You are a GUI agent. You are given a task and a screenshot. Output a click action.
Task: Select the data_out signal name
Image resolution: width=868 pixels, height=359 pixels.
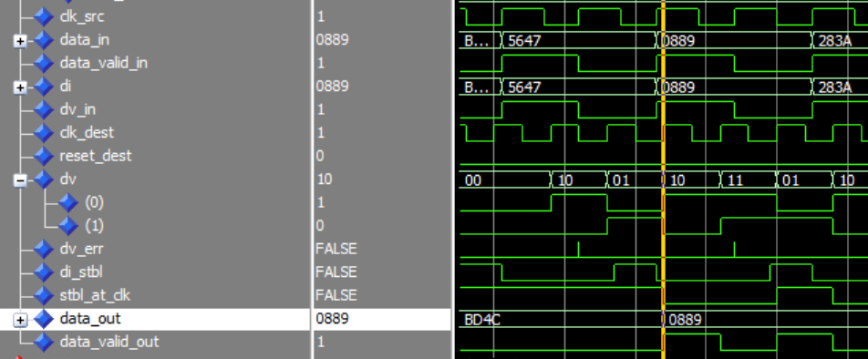point(89,319)
